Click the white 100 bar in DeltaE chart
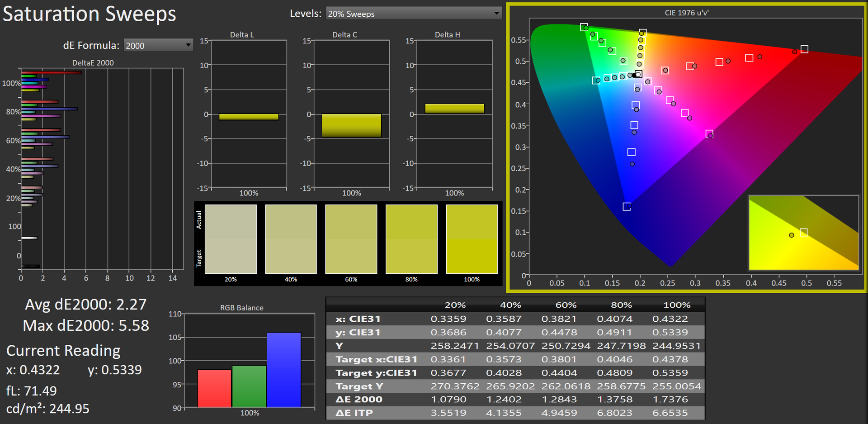This screenshot has height=424, width=868. coord(29,238)
